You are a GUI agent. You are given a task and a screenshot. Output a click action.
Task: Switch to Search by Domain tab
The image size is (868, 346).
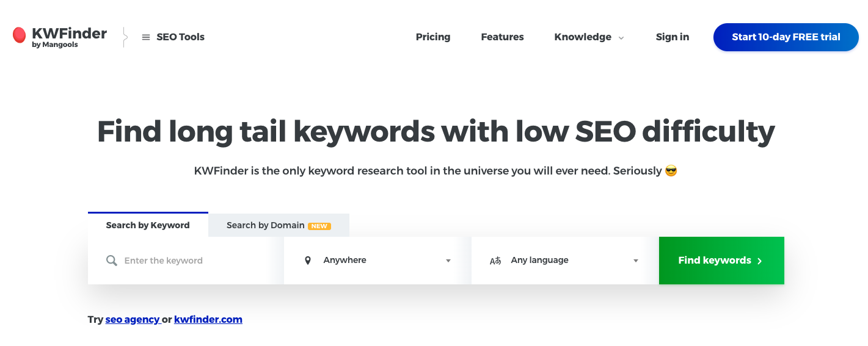click(x=279, y=225)
